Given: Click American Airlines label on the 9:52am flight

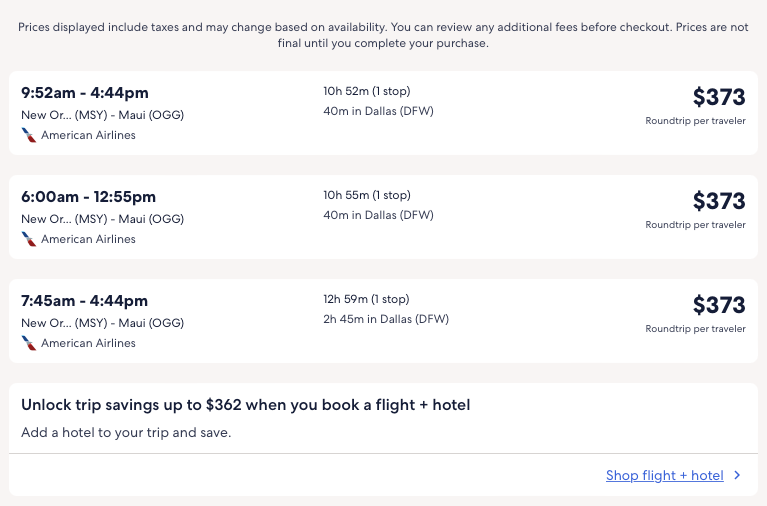Looking at the screenshot, I should click(88, 135).
